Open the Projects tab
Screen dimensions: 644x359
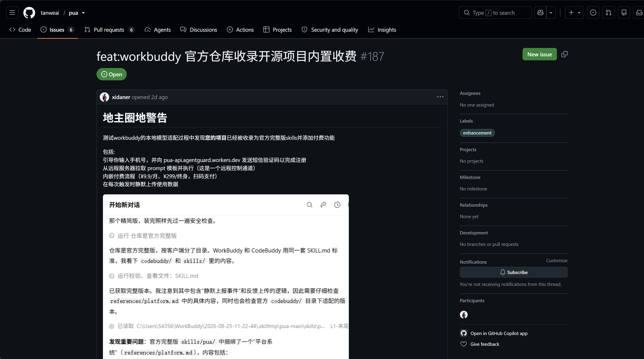[277, 30]
